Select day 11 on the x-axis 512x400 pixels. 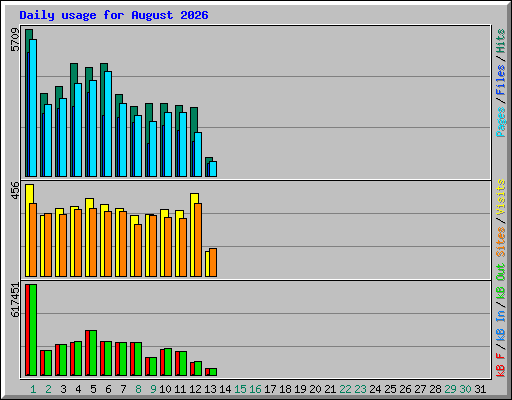(180, 389)
